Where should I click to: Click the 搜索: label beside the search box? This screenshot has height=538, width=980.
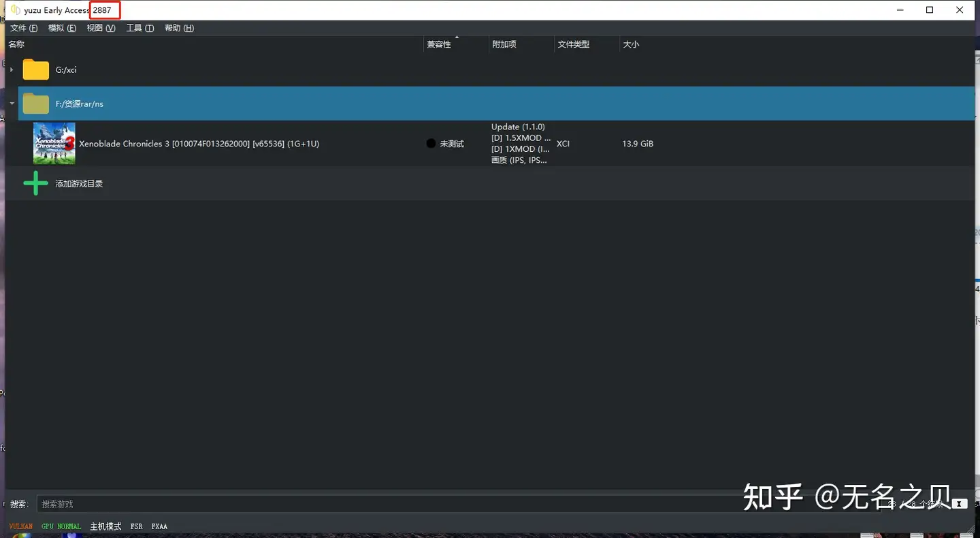19,504
